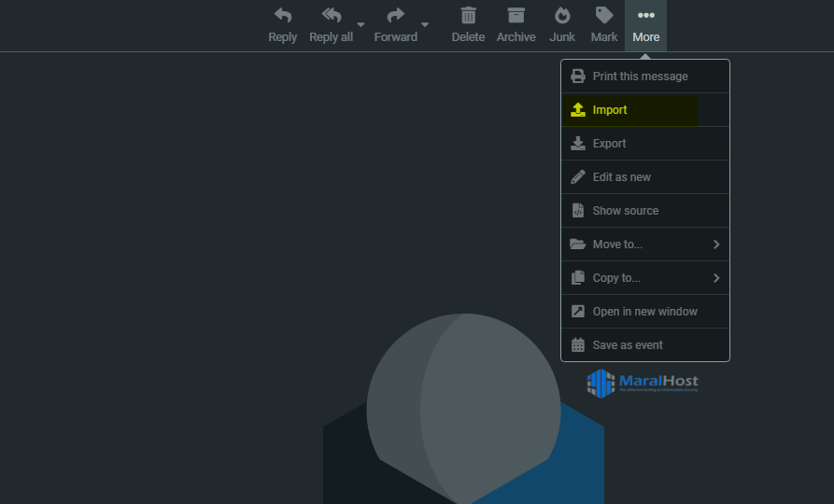Mark message as Junk via flame icon
This screenshot has width=834, height=504.
click(562, 16)
